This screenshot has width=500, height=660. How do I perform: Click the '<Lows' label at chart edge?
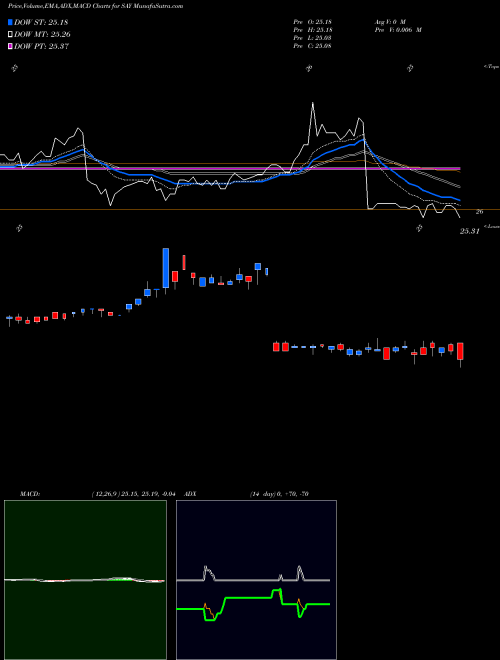point(492,226)
